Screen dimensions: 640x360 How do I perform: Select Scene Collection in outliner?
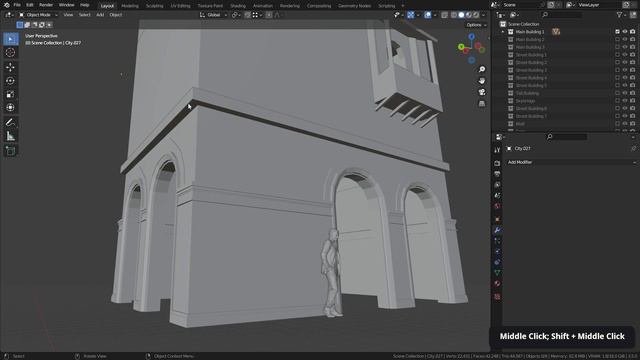(523, 24)
